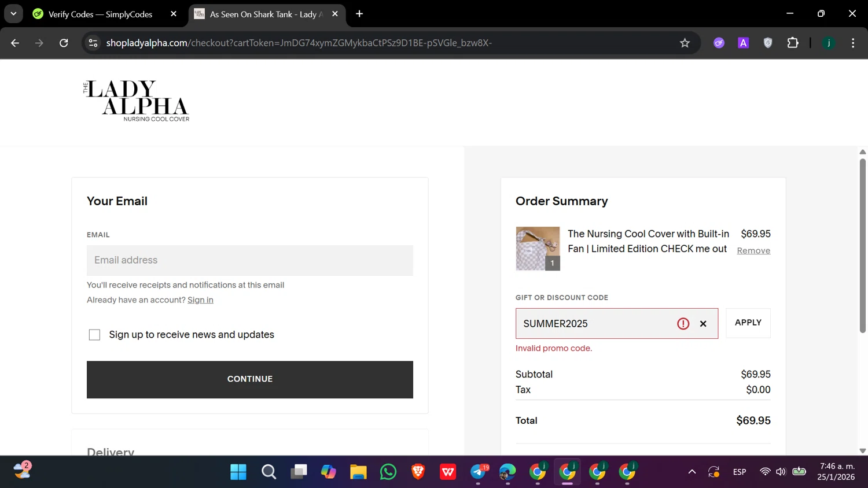This screenshot has height=488, width=868.
Task: Open Windows Search from the taskbar
Action: [x=269, y=472]
